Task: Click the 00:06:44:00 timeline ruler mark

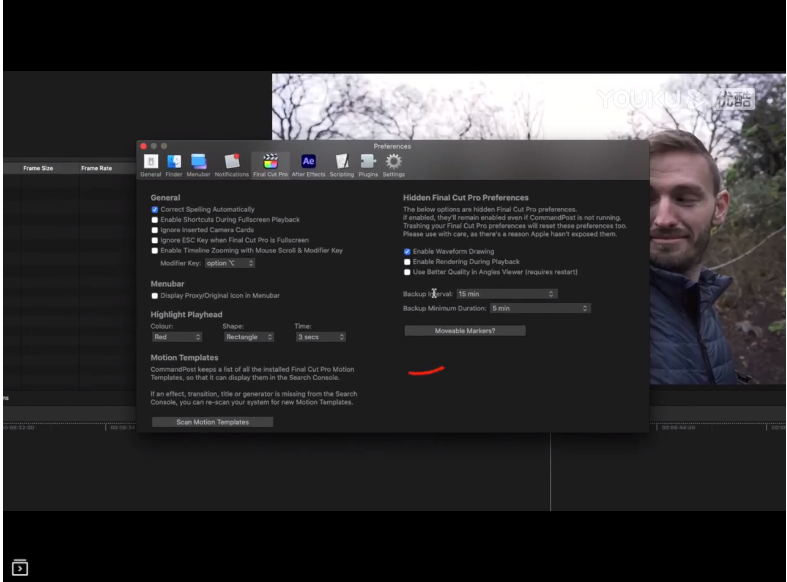Action: [x=678, y=427]
